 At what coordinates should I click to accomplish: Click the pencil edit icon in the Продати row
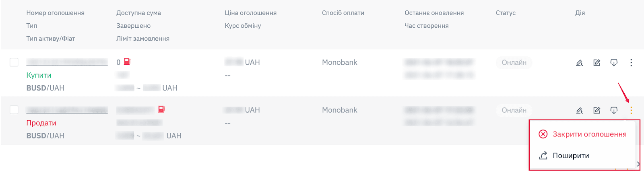point(580,110)
